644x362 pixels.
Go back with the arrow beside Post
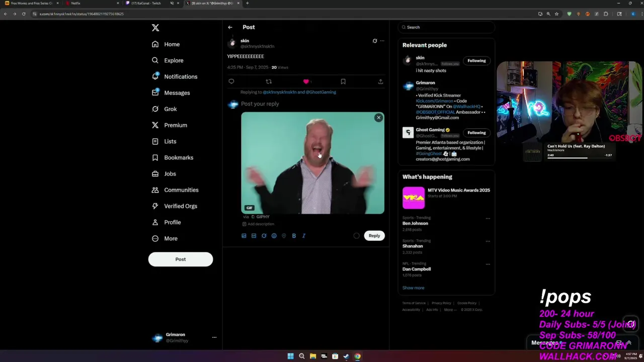[x=230, y=27]
